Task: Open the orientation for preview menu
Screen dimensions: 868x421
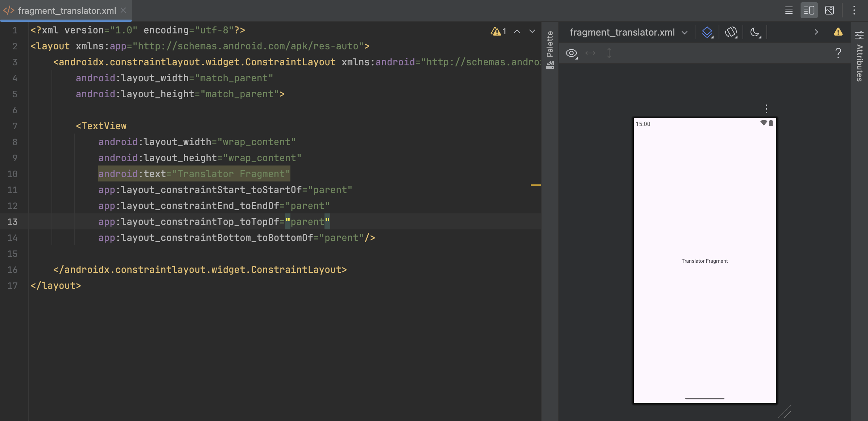Action: pos(731,32)
